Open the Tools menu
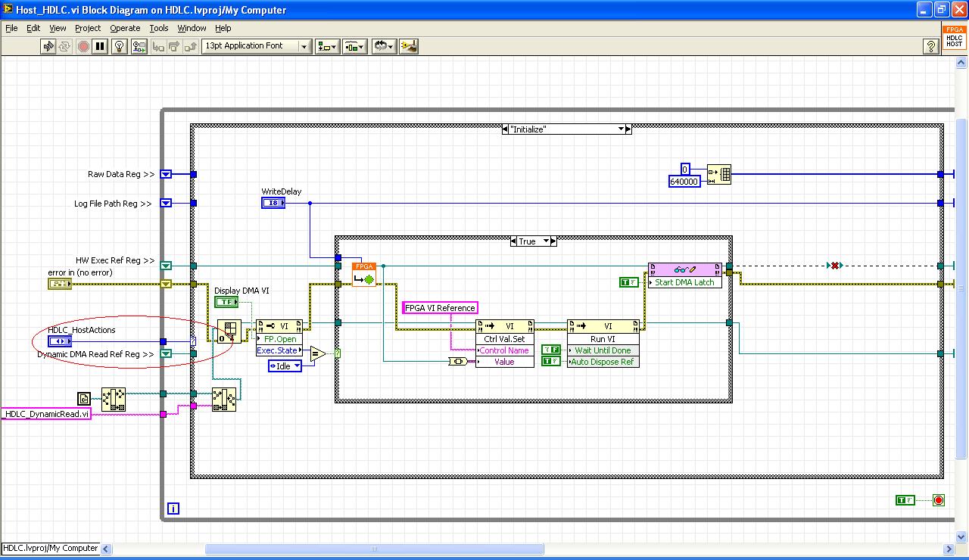969x560 pixels. [x=159, y=28]
